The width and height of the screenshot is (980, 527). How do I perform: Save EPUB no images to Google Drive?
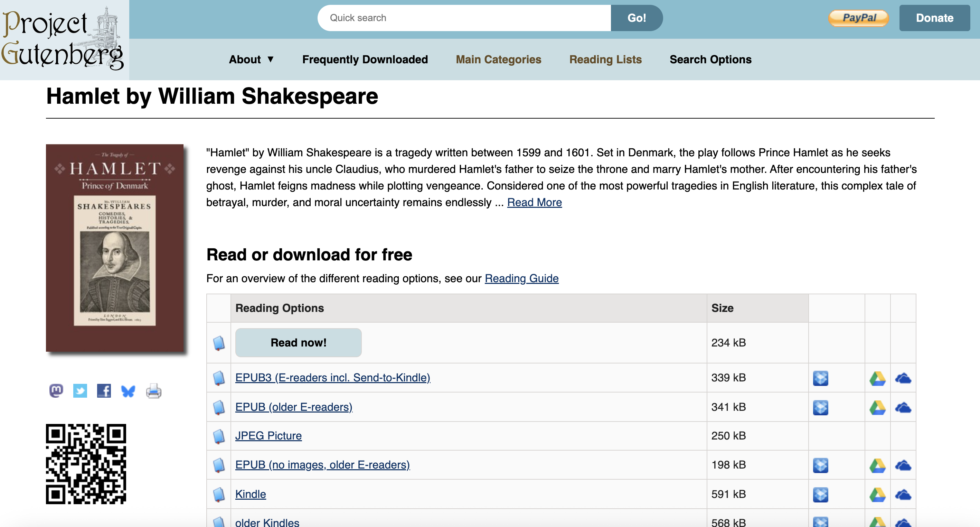pos(878,466)
